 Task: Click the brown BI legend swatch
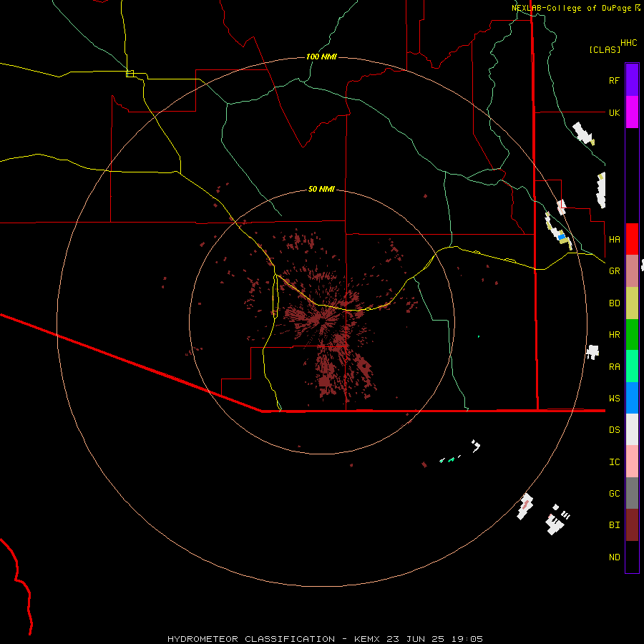click(x=632, y=525)
